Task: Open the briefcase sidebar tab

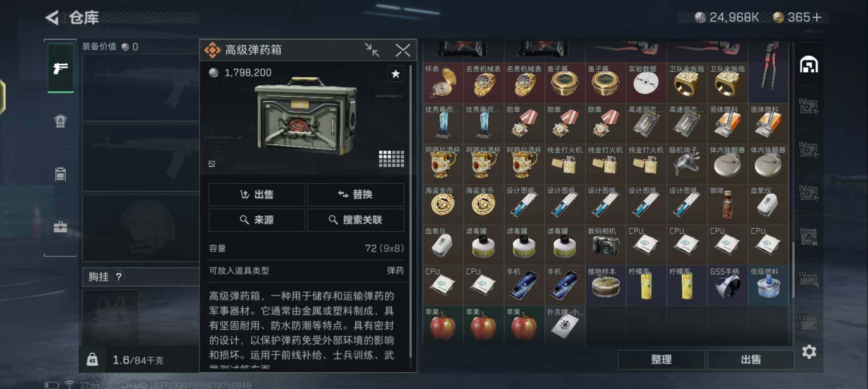Action: point(61,227)
